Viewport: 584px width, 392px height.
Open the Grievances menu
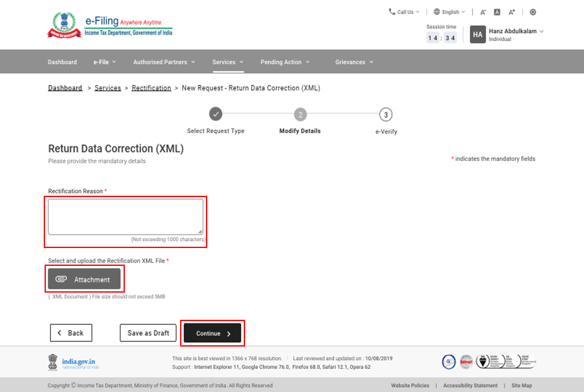click(354, 62)
